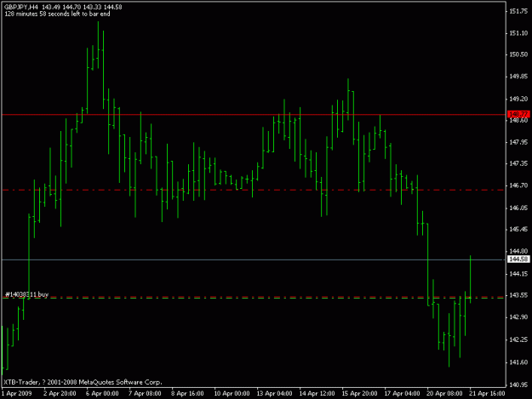The height and width of the screenshot is (399, 532).
Task: Click the XTB-Trader MetaQuotes copyright text
Action: click(83, 382)
